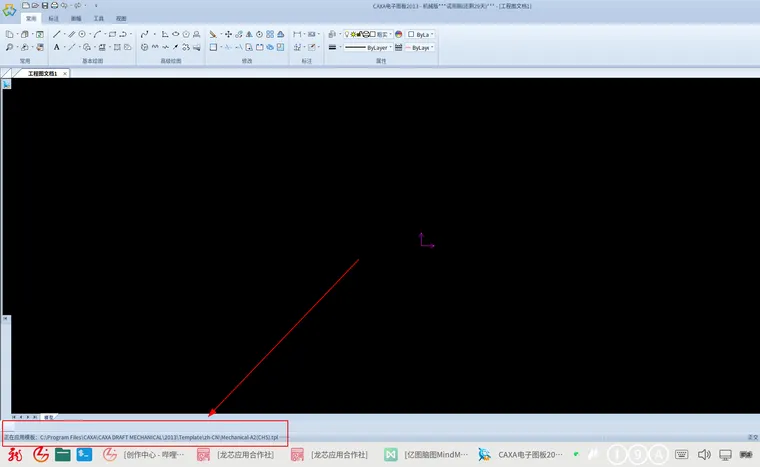Click the command line input field above status bar

tap(145, 427)
